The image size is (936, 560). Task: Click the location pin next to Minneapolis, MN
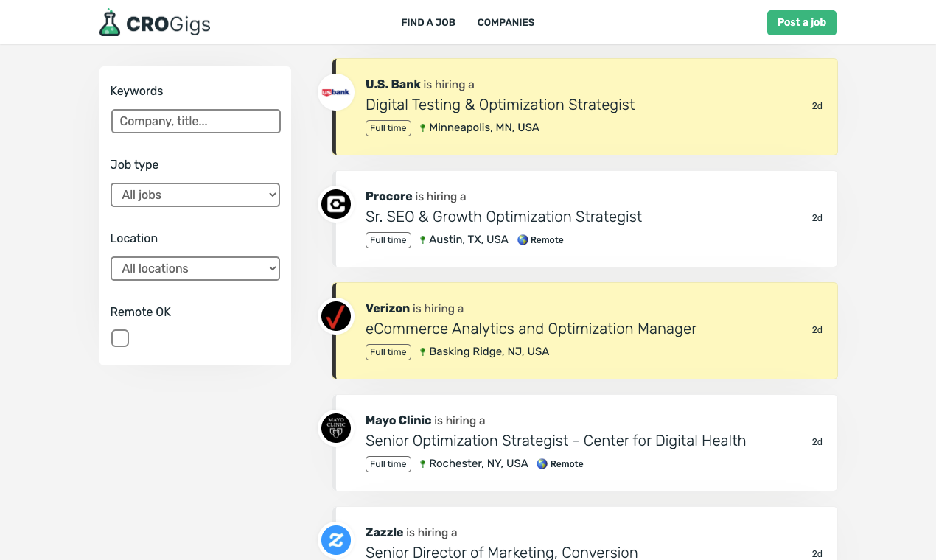(x=423, y=127)
